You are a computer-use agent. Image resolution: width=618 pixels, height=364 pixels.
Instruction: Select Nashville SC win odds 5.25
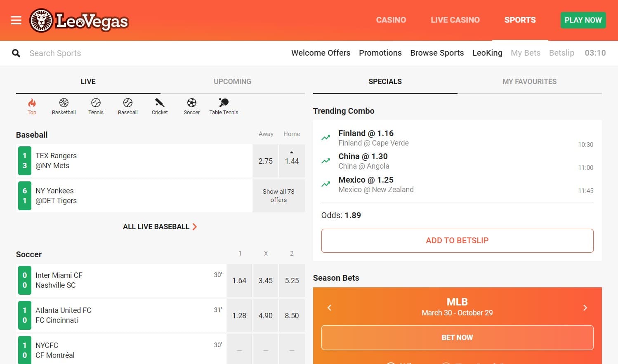coord(292,280)
